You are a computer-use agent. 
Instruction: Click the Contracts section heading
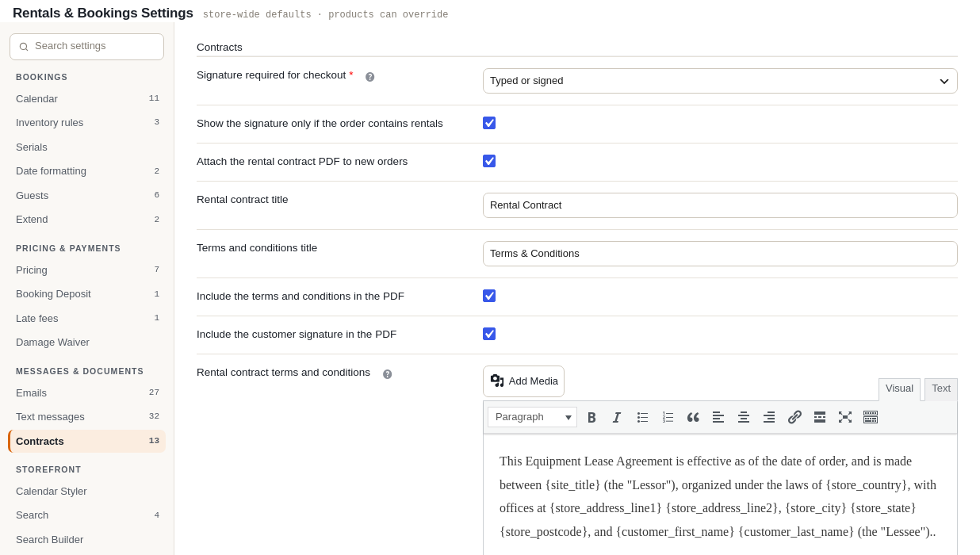(220, 48)
